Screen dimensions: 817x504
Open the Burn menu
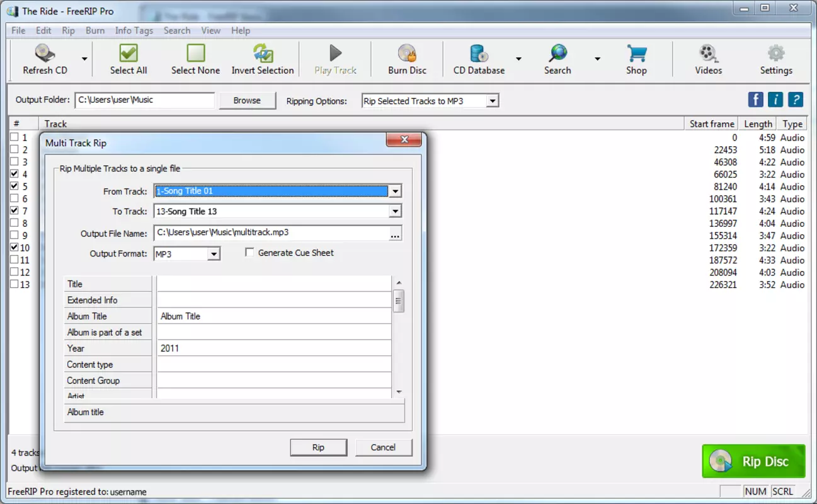click(95, 30)
